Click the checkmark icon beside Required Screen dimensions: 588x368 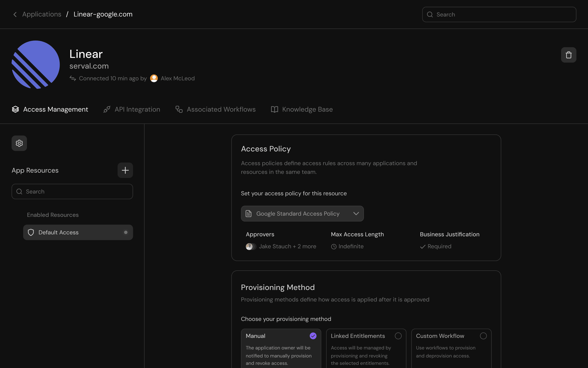[x=423, y=247]
